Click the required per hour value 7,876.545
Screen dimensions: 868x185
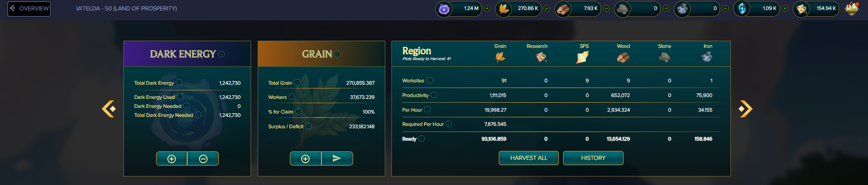tap(495, 124)
